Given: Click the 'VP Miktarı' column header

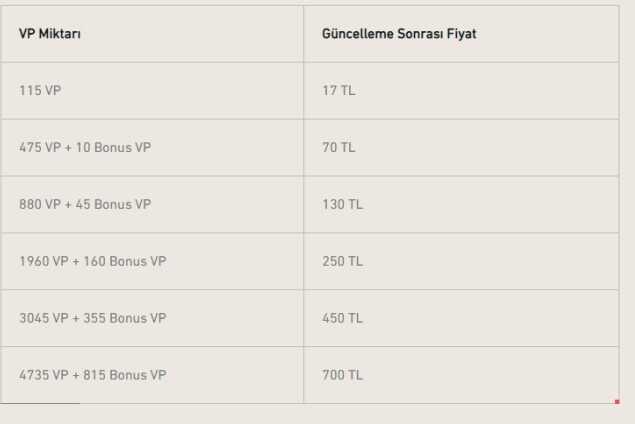Looking at the screenshot, I should [50, 34].
